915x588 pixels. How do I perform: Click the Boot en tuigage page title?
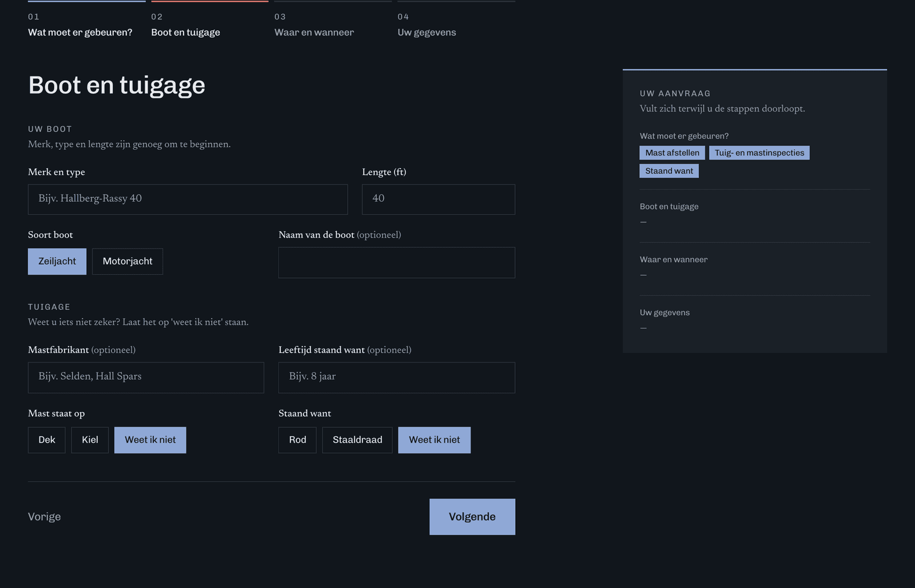click(117, 85)
